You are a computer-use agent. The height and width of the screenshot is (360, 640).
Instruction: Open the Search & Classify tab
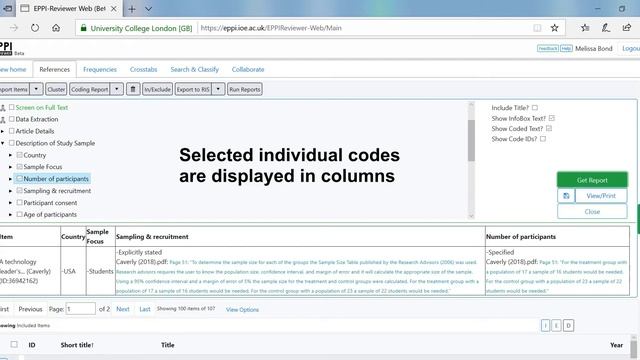click(195, 69)
